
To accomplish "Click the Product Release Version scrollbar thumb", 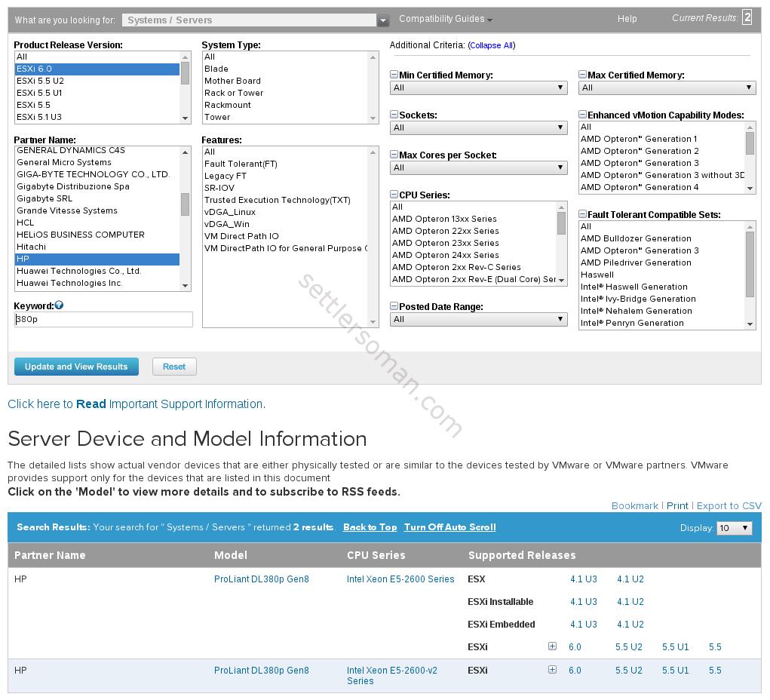I will click(x=185, y=73).
